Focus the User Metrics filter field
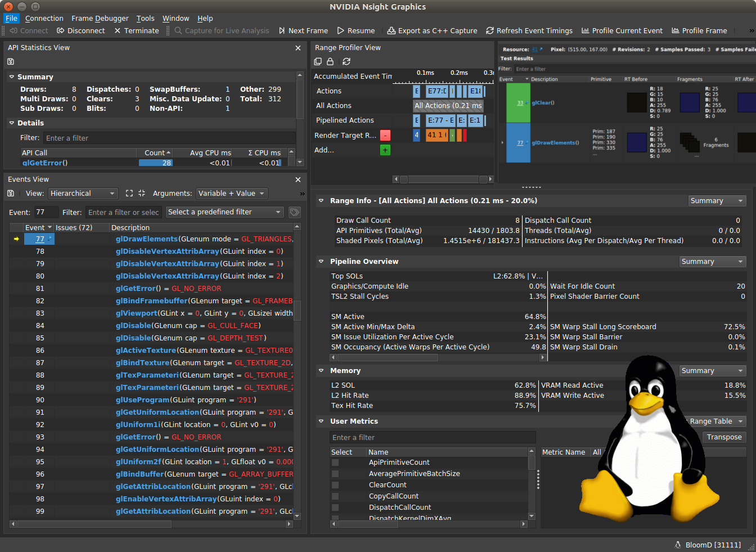Screen dimensions: 756x552 [433, 437]
